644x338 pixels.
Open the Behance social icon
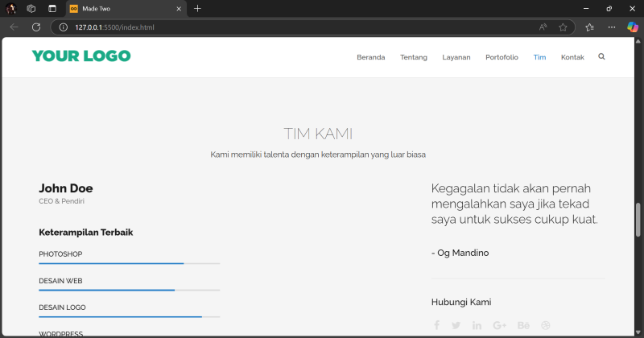pos(523,325)
